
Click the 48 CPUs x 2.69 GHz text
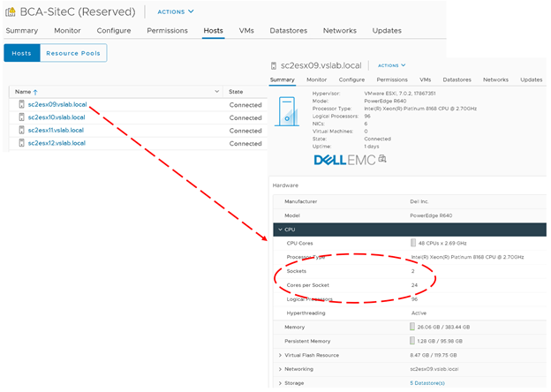point(442,243)
